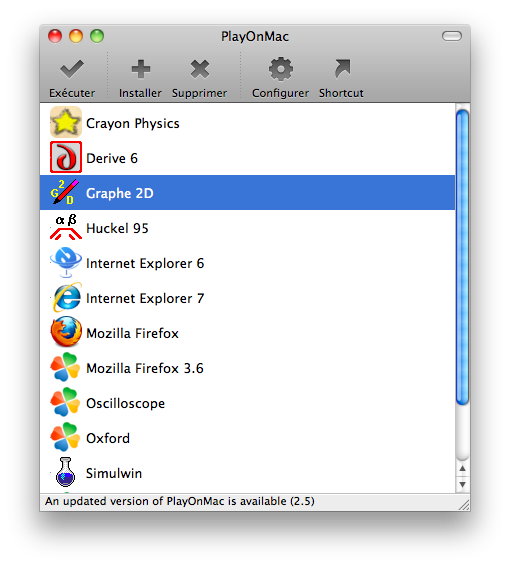Select the Internet Explorer 6 icon
510x566 pixels.
(x=66, y=262)
